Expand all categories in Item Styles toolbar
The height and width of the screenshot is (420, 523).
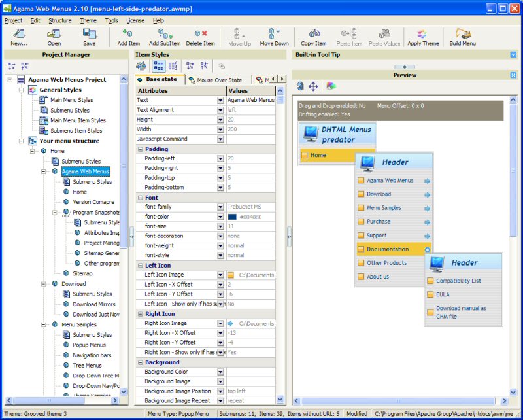coord(190,66)
